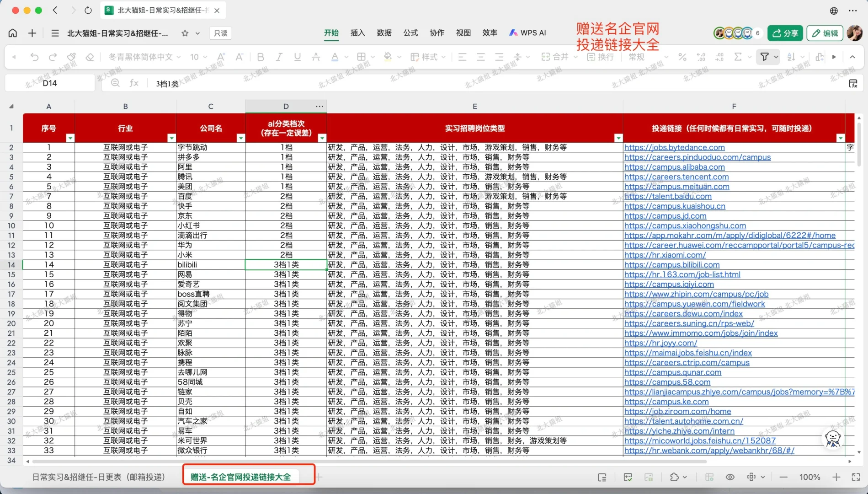Clear formatting with the eraser icon
868x494 pixels.
pyautogui.click(x=90, y=57)
